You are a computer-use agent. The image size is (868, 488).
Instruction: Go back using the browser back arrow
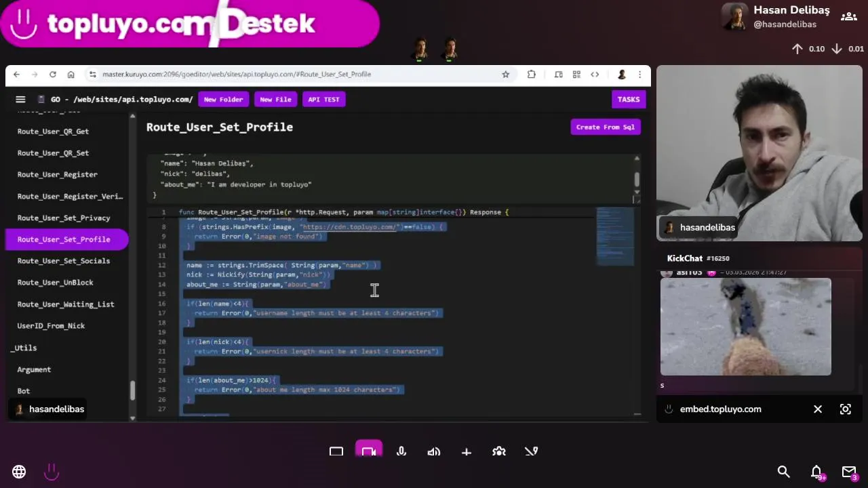(x=16, y=75)
